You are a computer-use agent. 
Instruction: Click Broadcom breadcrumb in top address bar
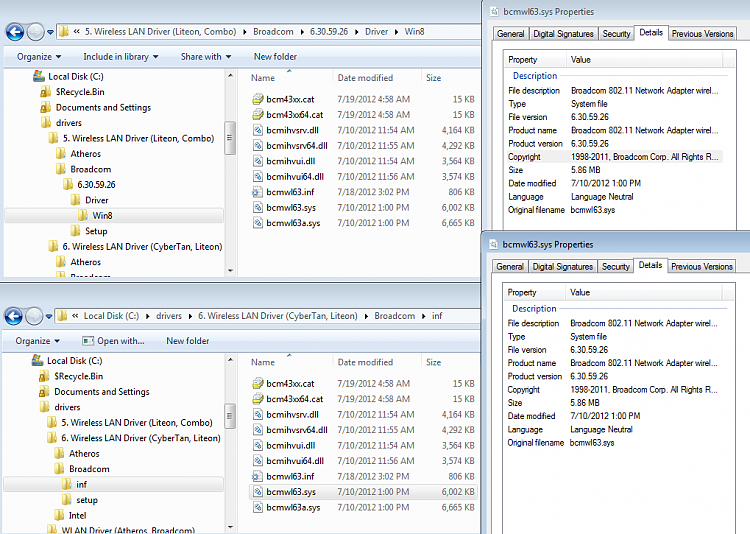[x=273, y=32]
